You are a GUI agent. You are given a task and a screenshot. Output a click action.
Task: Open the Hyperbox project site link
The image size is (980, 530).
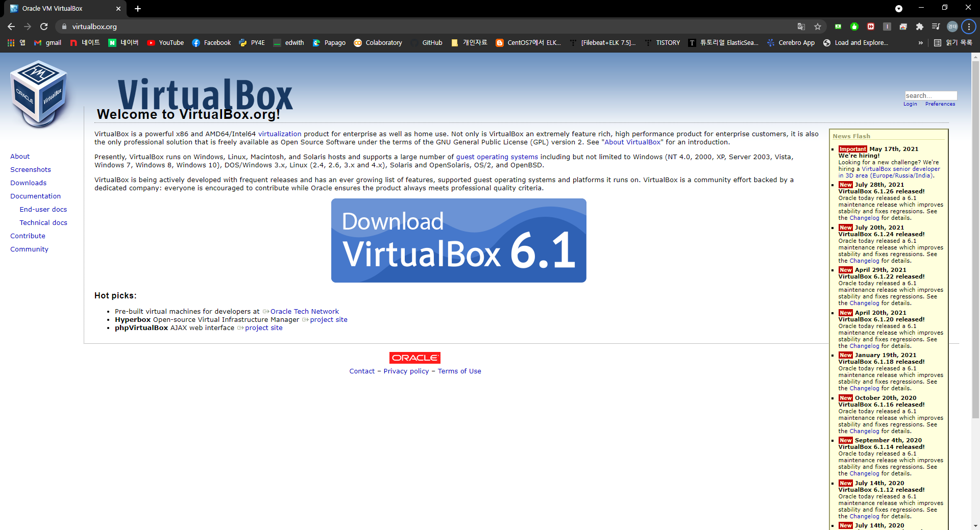tap(329, 320)
